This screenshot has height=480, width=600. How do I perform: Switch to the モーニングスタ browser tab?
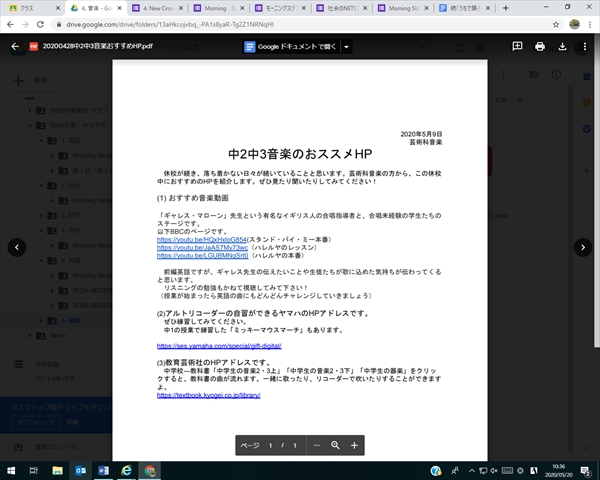pos(280,8)
